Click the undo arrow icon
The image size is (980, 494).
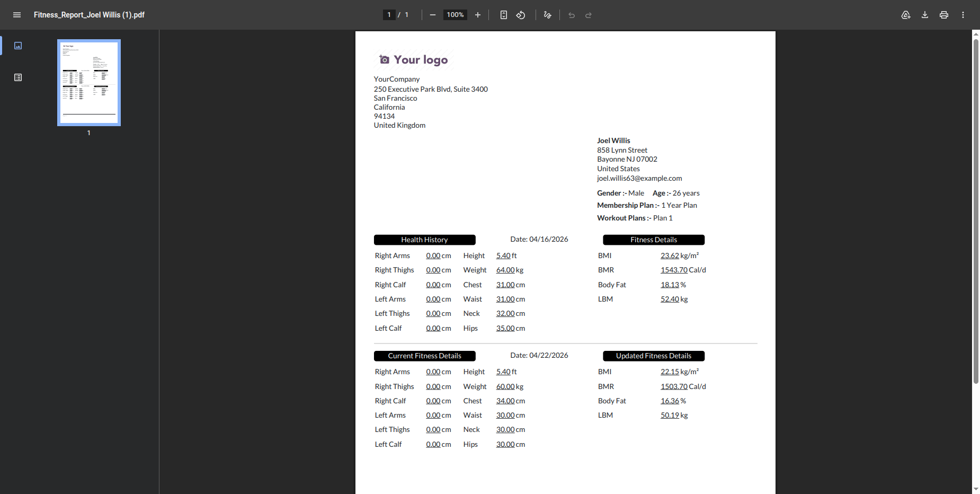pyautogui.click(x=572, y=15)
